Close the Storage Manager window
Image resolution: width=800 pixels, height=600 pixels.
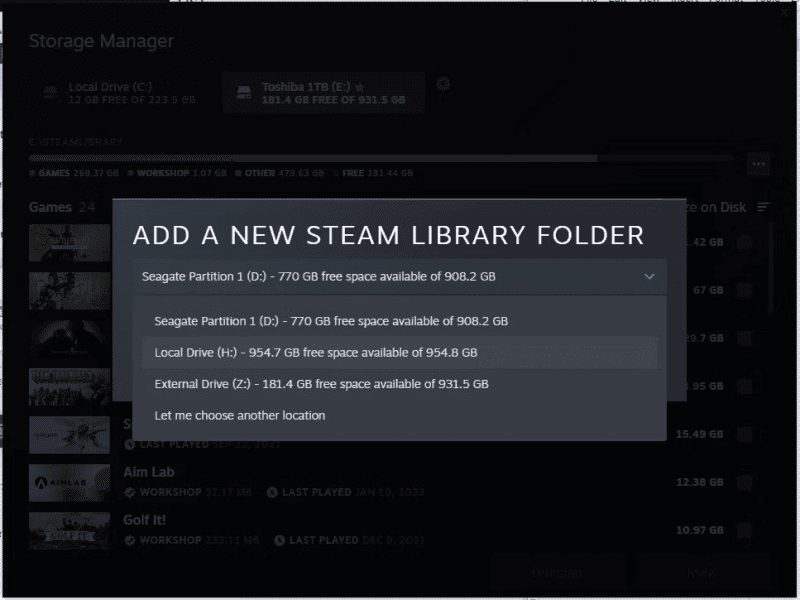[785, 14]
